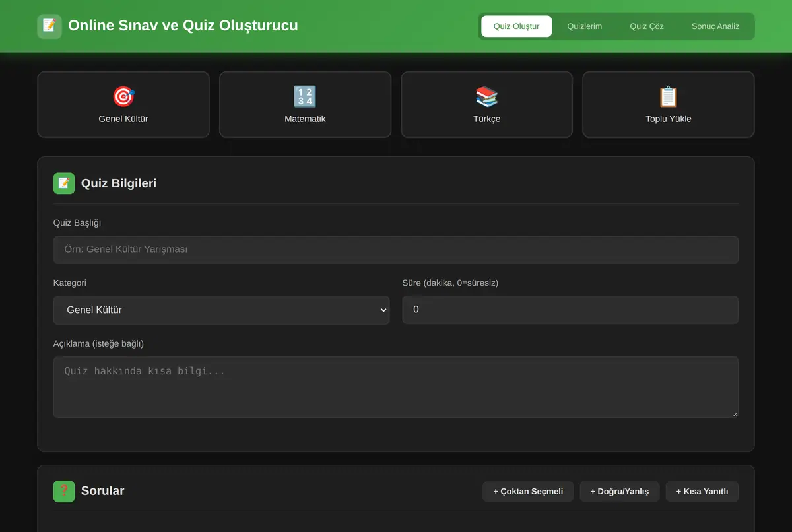The width and height of the screenshot is (792, 532).
Task: Choose the Matematik template card
Action: coord(305,104)
